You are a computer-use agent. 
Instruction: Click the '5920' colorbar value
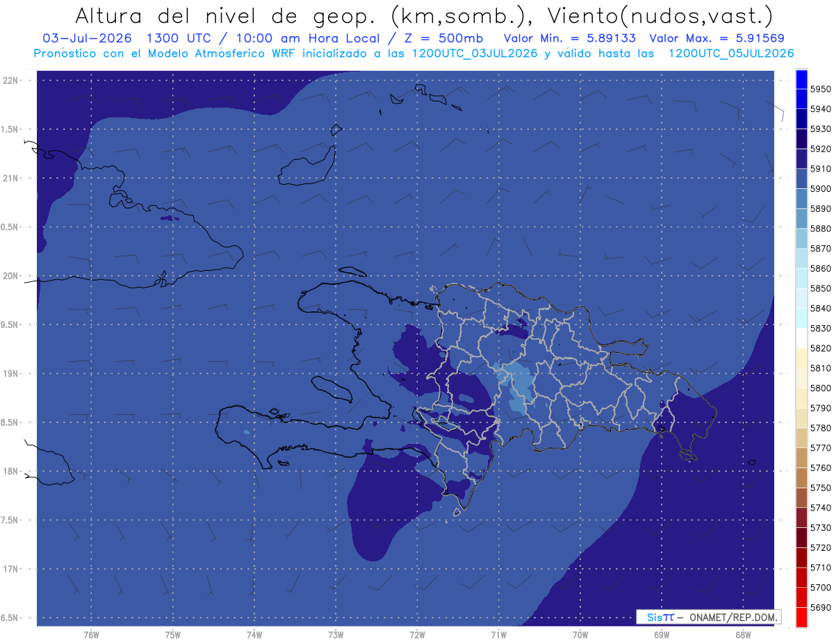pyautogui.click(x=821, y=149)
